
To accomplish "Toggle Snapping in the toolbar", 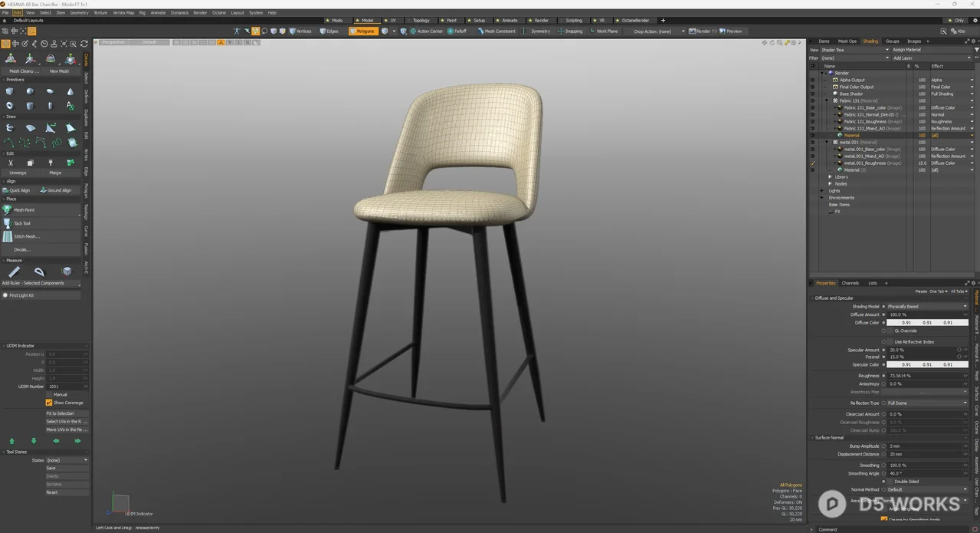I will [571, 31].
